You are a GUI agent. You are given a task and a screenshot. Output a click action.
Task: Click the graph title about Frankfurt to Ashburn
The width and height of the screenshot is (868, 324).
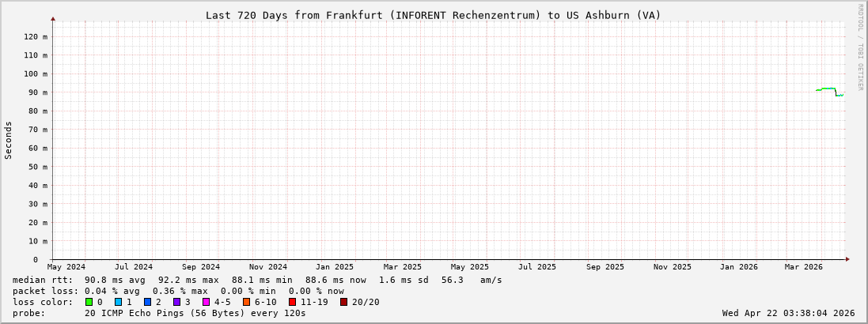(433, 15)
